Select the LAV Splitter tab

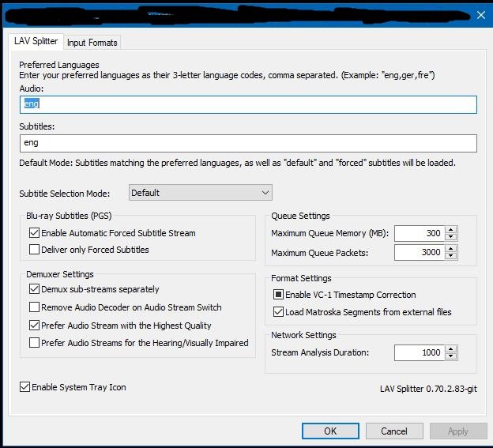(36, 41)
